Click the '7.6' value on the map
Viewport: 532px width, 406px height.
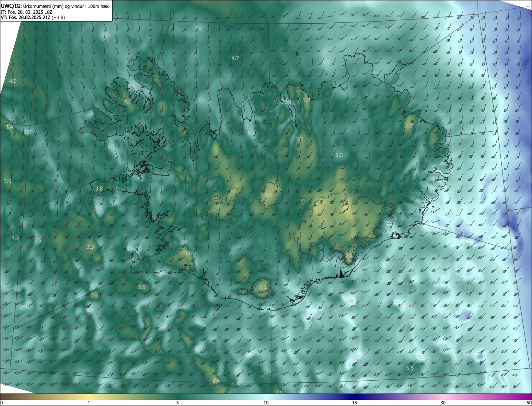[202, 100]
